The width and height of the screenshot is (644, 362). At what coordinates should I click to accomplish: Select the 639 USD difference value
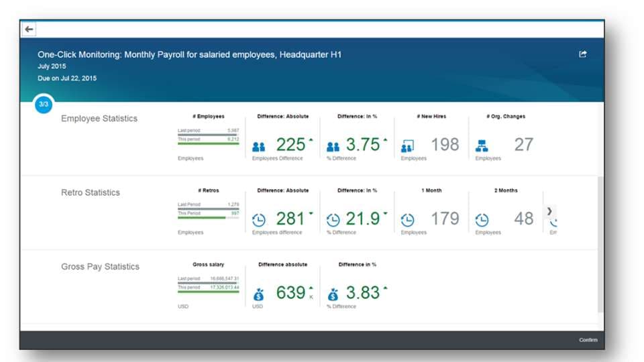[290, 293]
